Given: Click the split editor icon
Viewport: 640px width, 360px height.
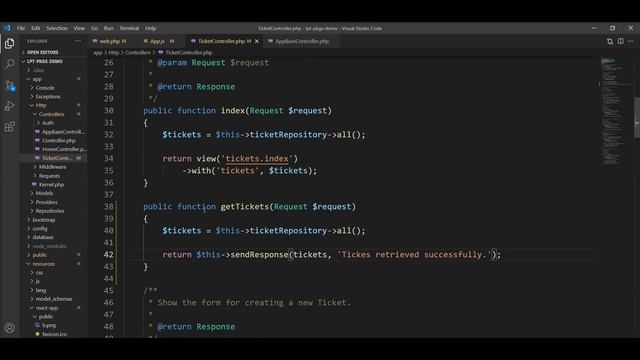Looking at the screenshot, I should click(x=620, y=41).
